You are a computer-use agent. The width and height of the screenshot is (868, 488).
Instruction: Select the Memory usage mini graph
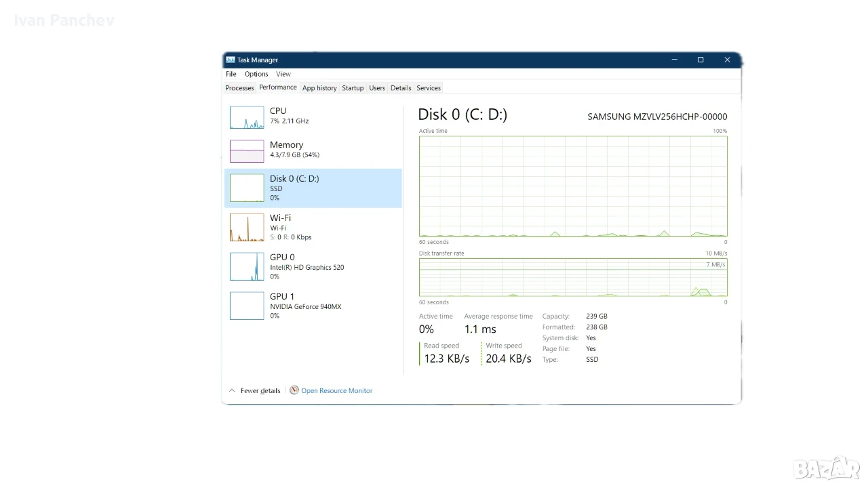[x=247, y=151]
